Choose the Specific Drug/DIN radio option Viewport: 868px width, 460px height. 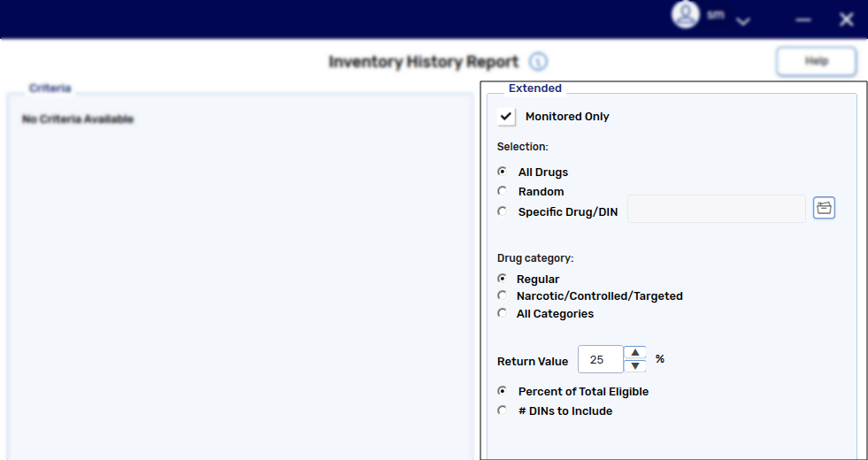pyautogui.click(x=503, y=211)
